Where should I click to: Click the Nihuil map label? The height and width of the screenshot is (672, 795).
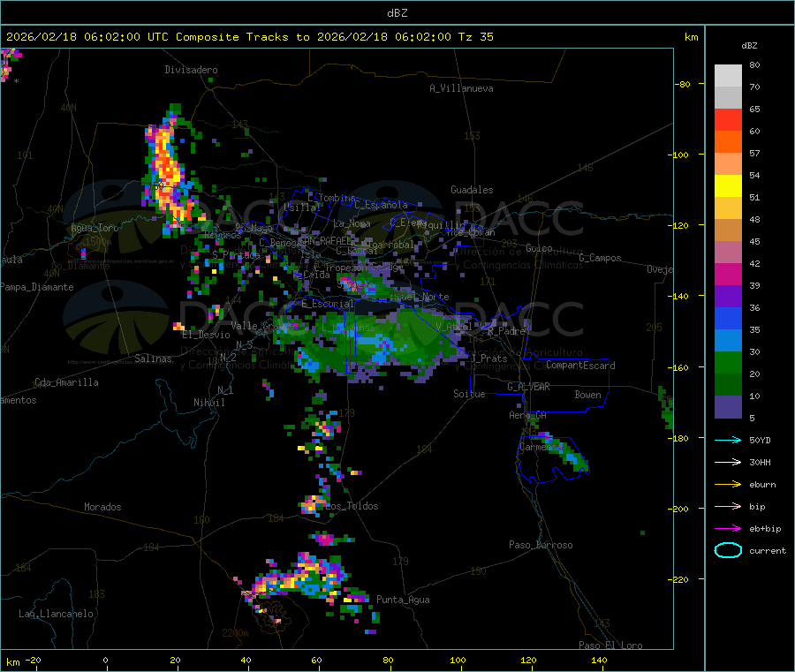click(209, 403)
